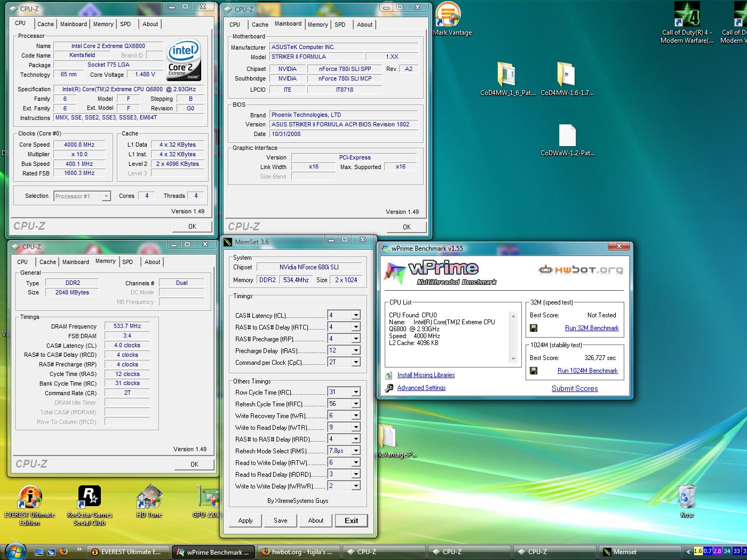Screen dimensions: 747x560
Task: Open About tab in Mainboard CPU-Z window
Action: coord(365,25)
